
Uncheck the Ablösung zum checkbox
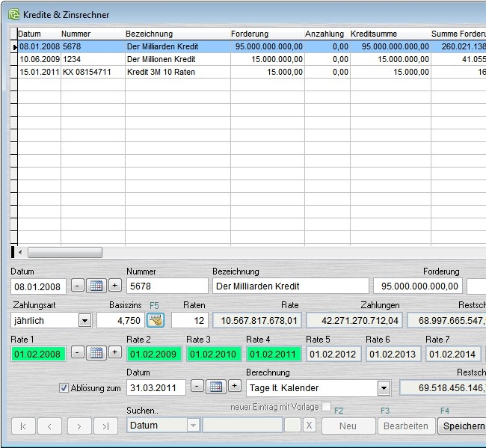64,387
